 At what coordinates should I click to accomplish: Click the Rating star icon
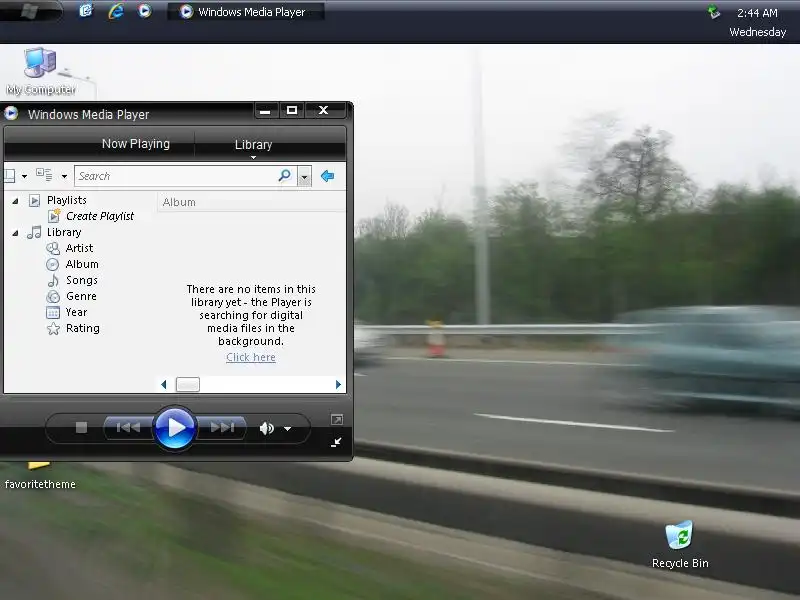[x=53, y=329]
